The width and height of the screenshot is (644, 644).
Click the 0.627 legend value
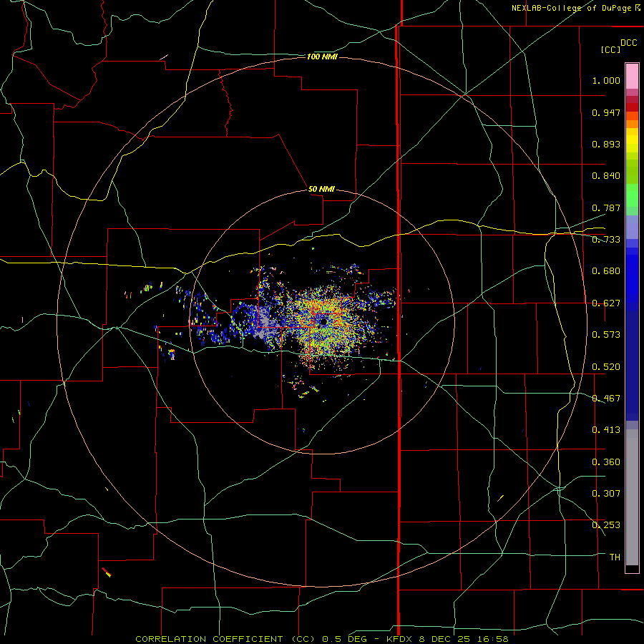coord(606,303)
